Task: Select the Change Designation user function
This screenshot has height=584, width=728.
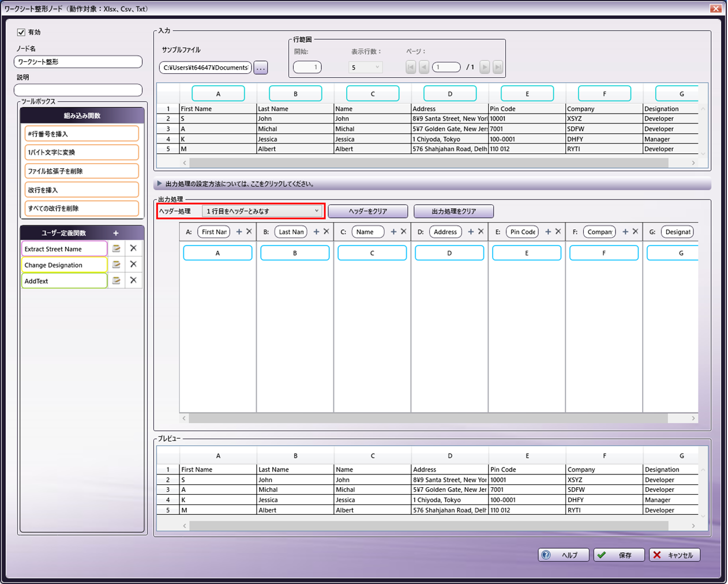Action: click(x=65, y=265)
